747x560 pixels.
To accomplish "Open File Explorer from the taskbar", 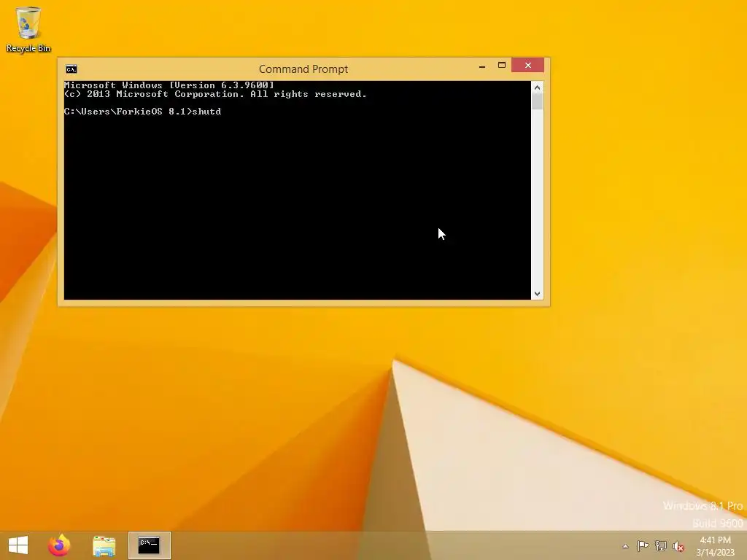I will pos(104,545).
